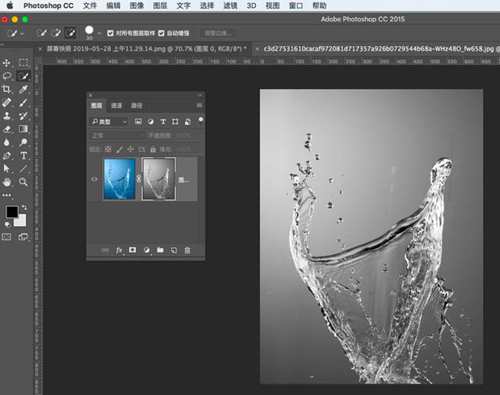Click the layer mask icon in Layers panel
Viewport: 500px width, 395px height.
click(132, 250)
